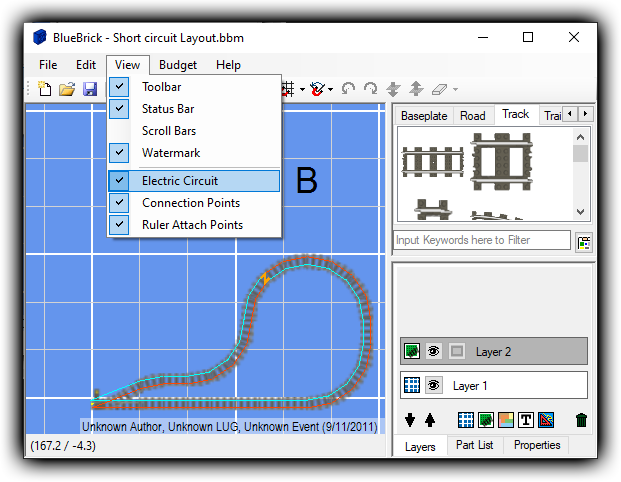621x482 pixels.
Task: Click parts list scroll down arrow
Action: tap(580, 211)
